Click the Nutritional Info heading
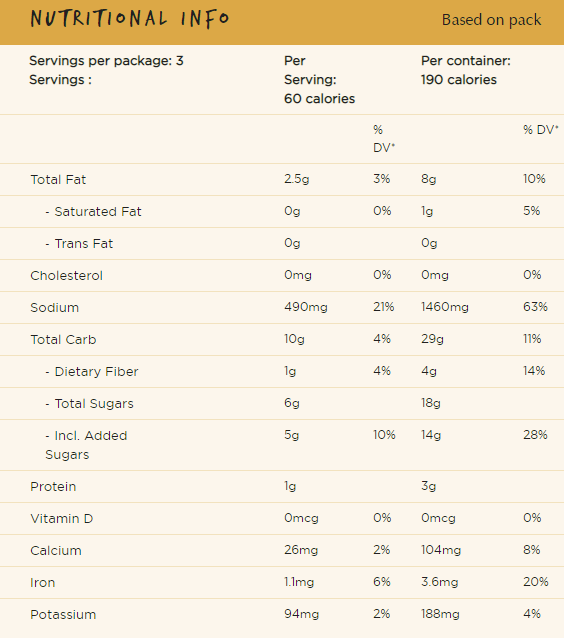Screen dimensions: 564x638 (130, 19)
